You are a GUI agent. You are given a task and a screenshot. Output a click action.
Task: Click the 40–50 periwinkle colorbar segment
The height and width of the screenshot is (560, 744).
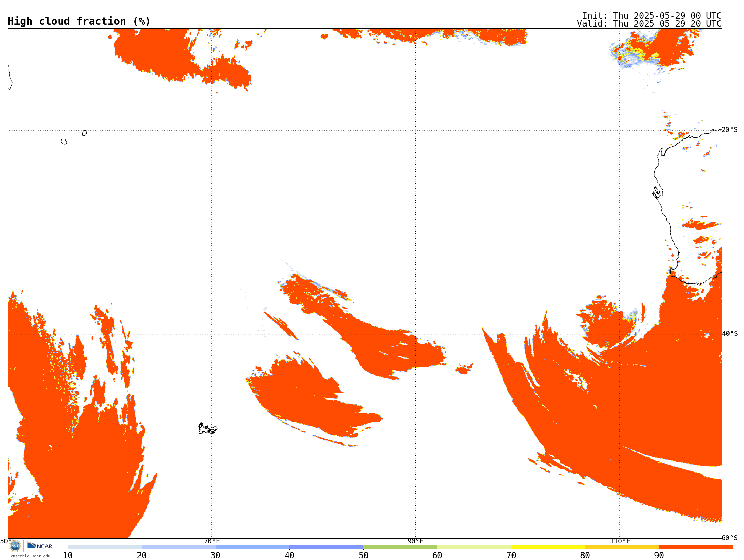326,547
